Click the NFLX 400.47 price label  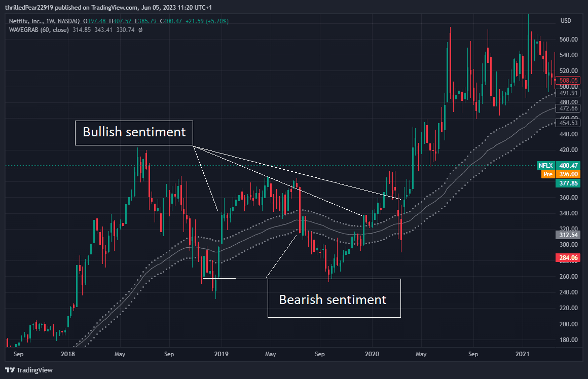pos(559,165)
